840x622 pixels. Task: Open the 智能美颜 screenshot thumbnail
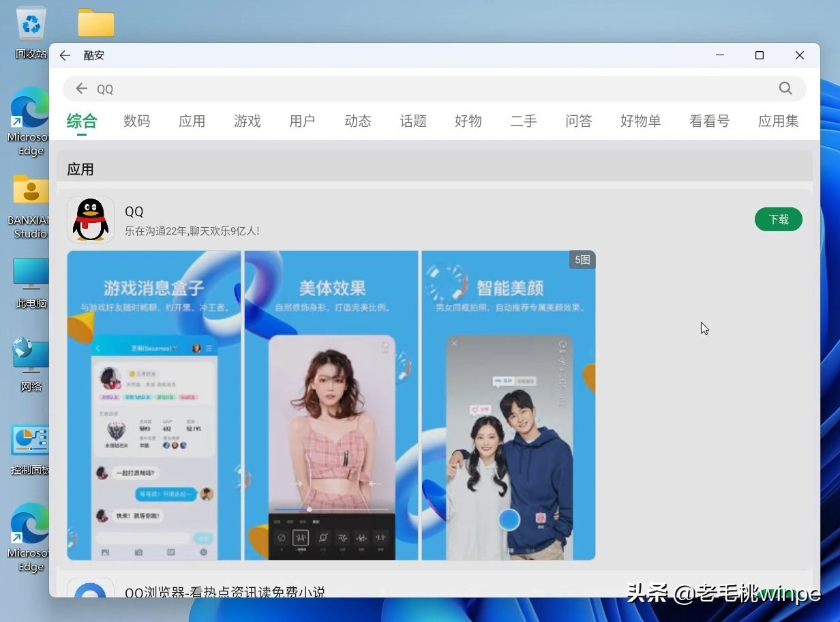(509, 405)
